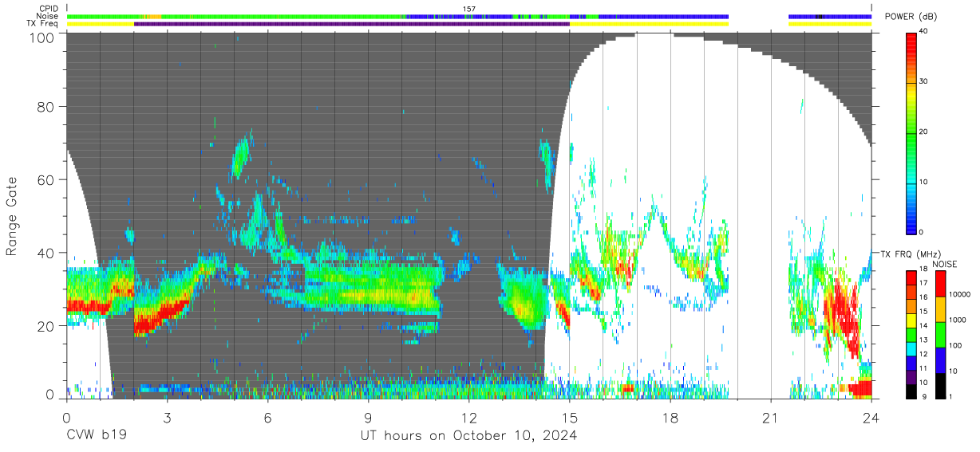This screenshot has height=452, width=980.
Task: Click the 100 tick on the Range Gate axis
Action: pyautogui.click(x=43, y=37)
